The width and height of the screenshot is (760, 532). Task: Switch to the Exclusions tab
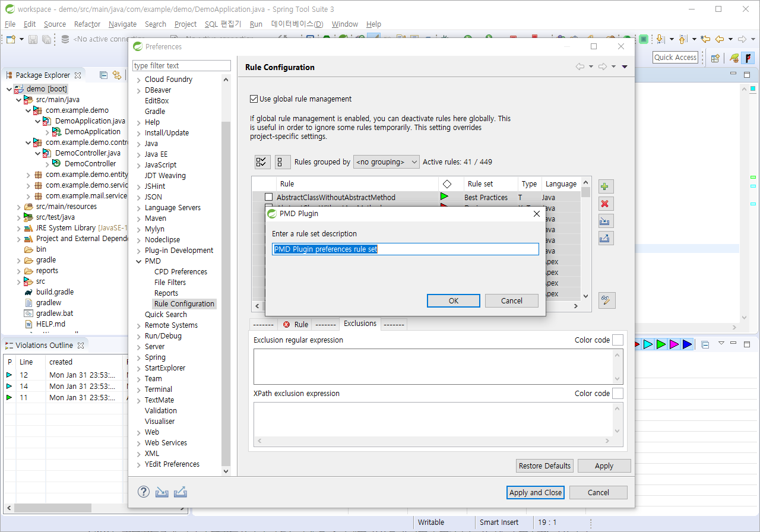[x=360, y=324]
